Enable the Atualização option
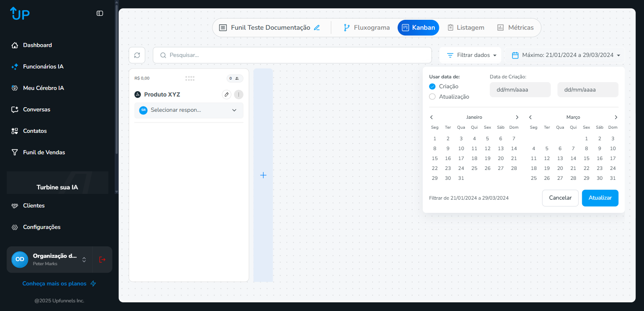The height and width of the screenshot is (311, 644). [x=432, y=97]
